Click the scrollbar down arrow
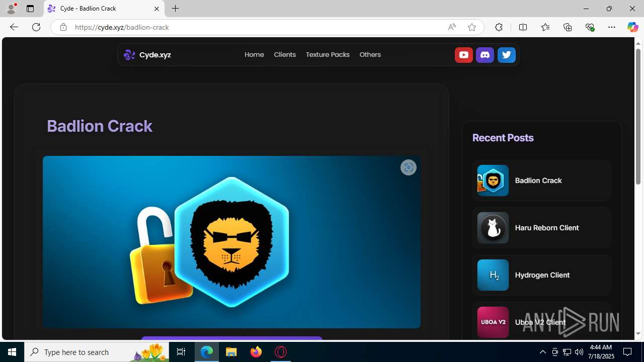 point(638,334)
